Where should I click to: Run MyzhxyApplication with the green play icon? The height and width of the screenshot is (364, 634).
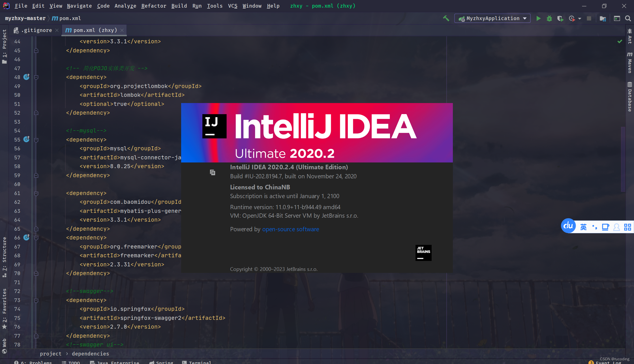click(538, 18)
